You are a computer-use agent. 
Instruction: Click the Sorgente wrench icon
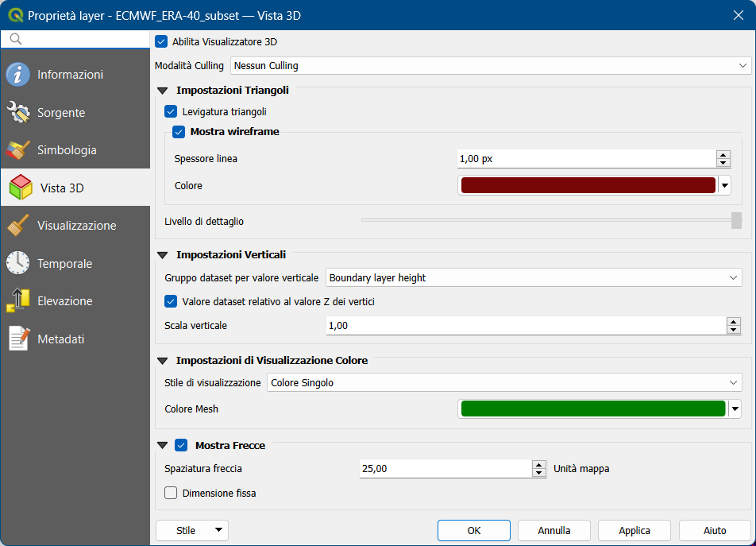pyautogui.click(x=17, y=112)
